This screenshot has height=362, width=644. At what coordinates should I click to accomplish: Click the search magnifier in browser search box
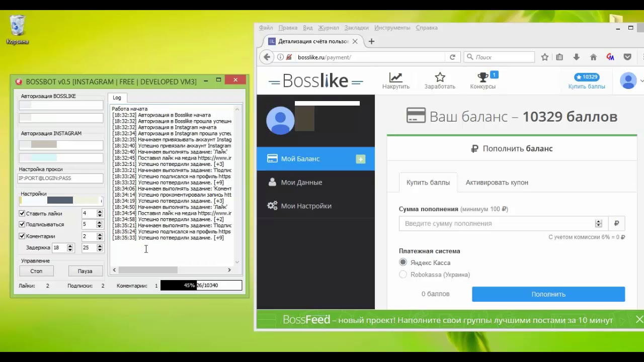click(469, 57)
